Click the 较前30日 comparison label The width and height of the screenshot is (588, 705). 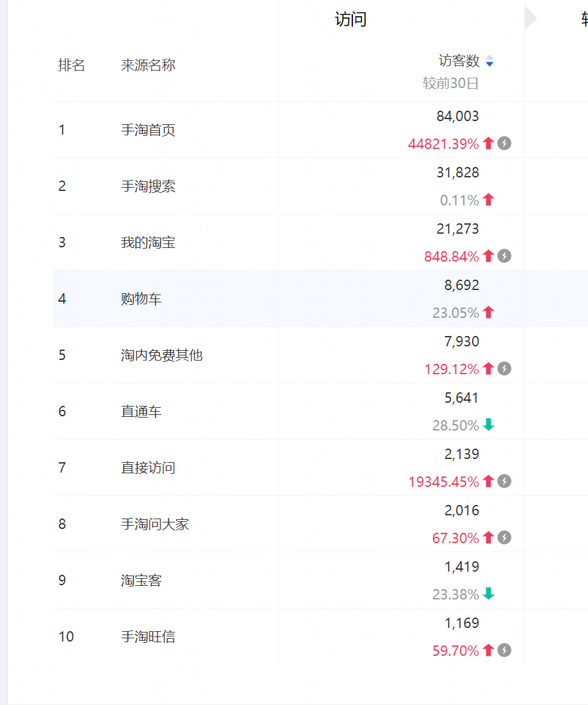[451, 84]
